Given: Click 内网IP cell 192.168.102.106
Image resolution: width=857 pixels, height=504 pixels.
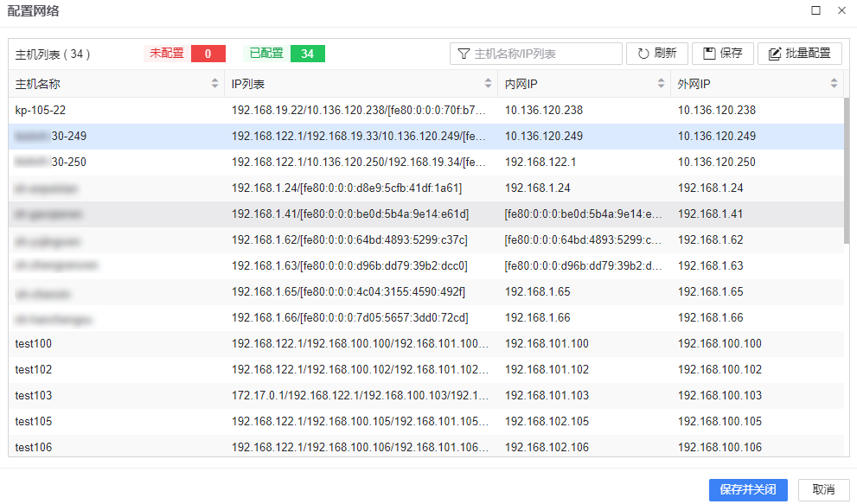Looking at the screenshot, I should tap(547, 447).
